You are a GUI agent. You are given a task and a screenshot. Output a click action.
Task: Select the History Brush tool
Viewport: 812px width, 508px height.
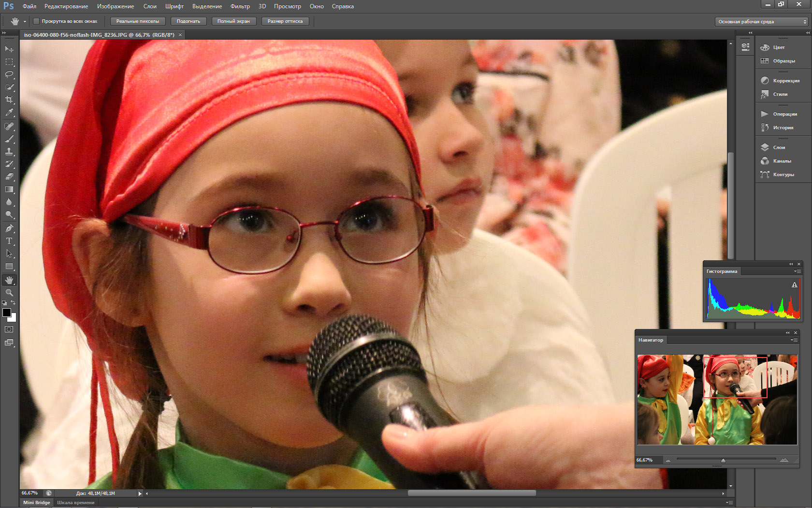point(9,164)
